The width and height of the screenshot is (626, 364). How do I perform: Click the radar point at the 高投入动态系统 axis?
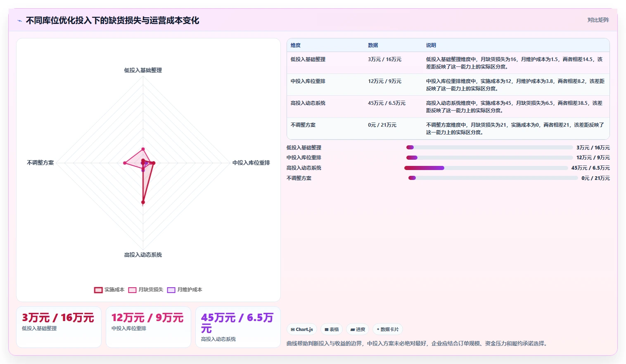pos(143,202)
